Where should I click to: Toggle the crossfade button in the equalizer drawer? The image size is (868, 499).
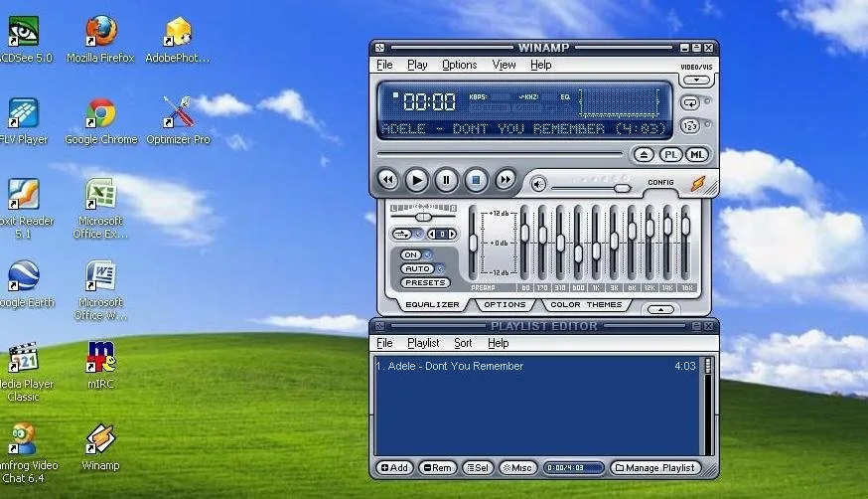[x=402, y=235]
